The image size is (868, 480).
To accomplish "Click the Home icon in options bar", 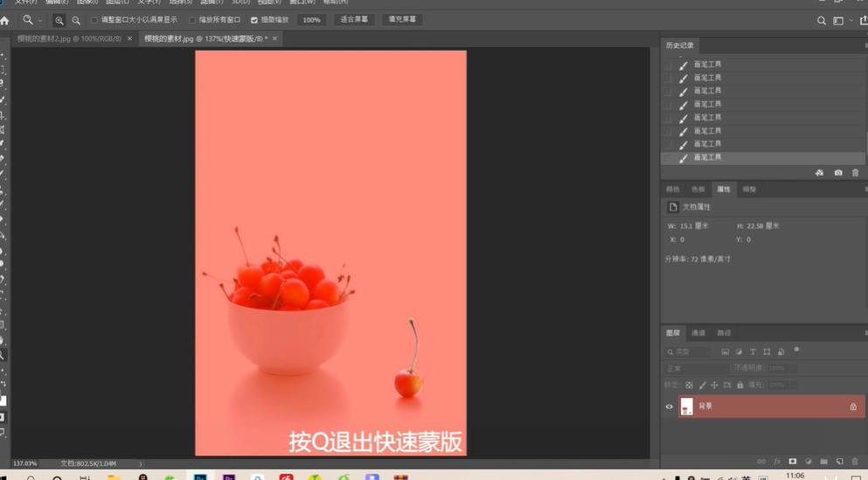I will (4, 20).
